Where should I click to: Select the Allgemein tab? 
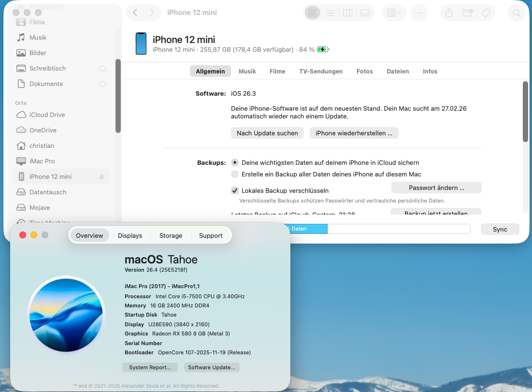point(210,71)
